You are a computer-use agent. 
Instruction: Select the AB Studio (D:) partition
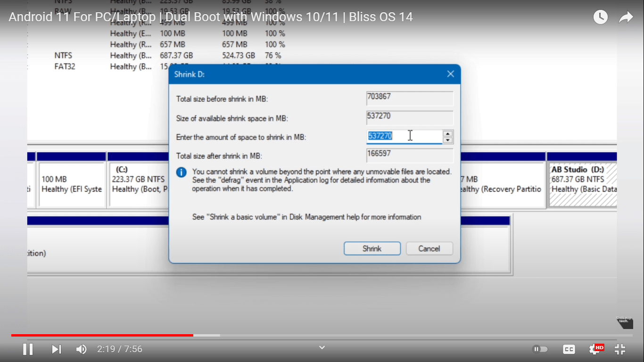(582, 184)
